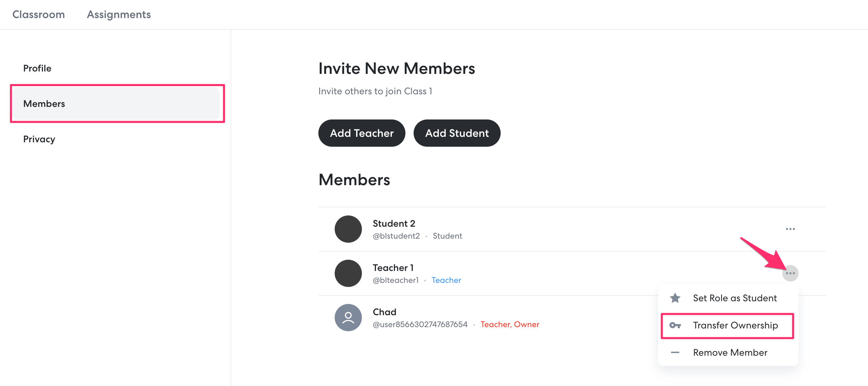Click the minus icon beside Remove Member
The width and height of the screenshot is (868, 386).
click(x=675, y=353)
